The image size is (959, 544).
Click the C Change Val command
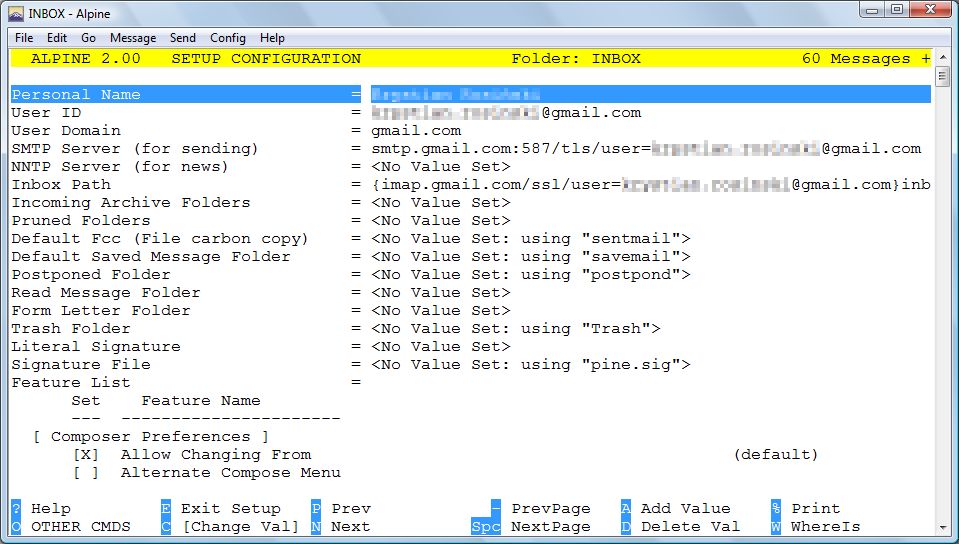point(231,526)
